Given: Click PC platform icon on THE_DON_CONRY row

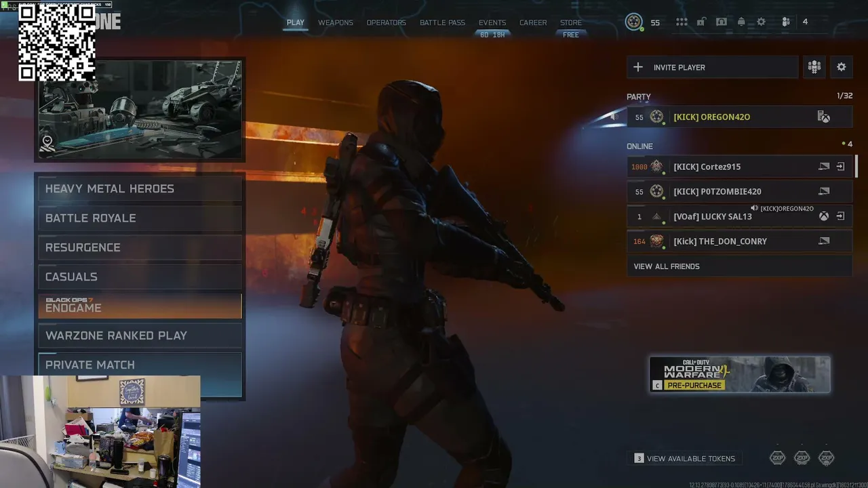Looking at the screenshot, I should (824, 241).
